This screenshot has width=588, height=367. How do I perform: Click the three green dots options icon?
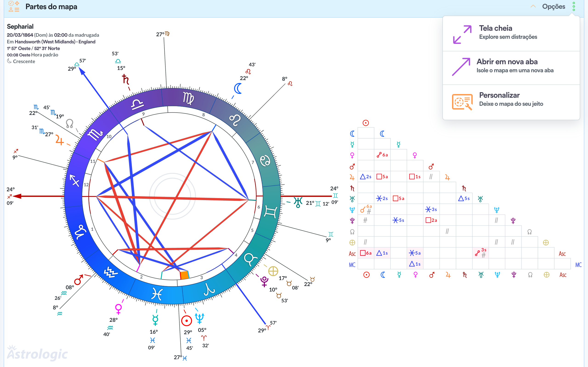[x=574, y=7]
